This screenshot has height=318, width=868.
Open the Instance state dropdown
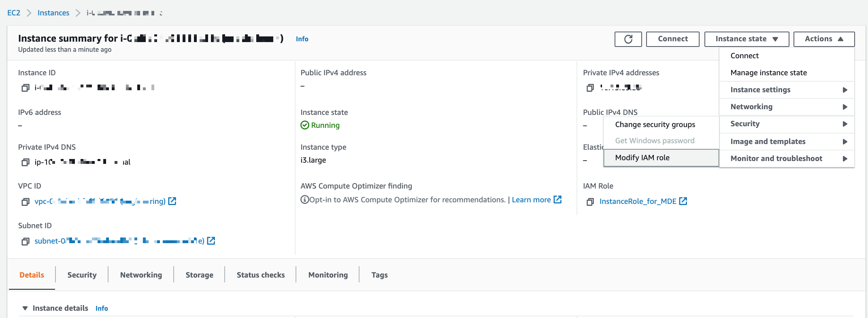[747, 39]
